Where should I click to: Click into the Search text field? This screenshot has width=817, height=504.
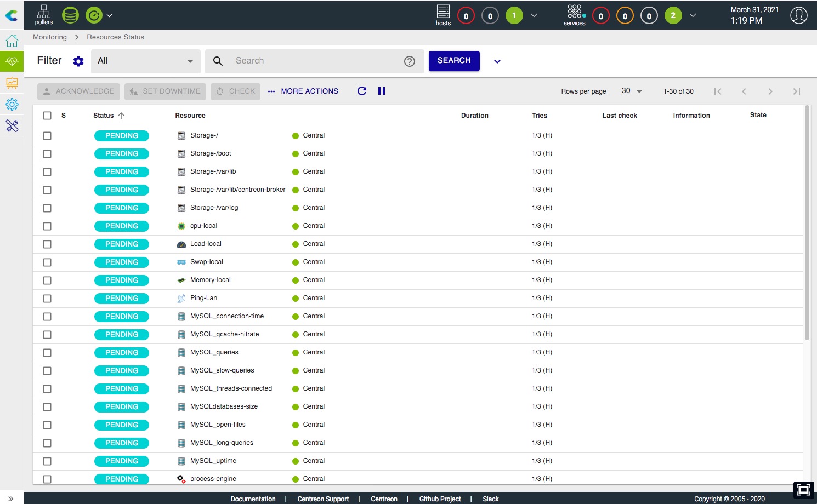coord(315,61)
